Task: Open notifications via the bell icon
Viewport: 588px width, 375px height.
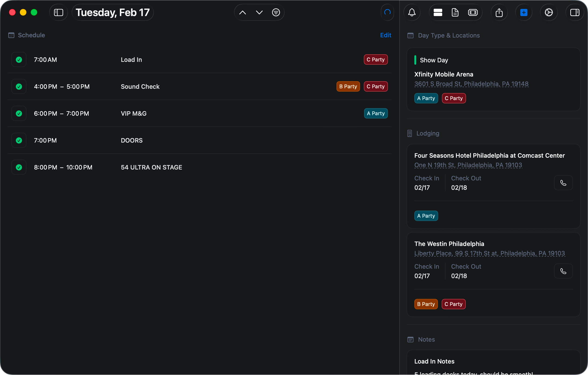Action: coord(412,12)
